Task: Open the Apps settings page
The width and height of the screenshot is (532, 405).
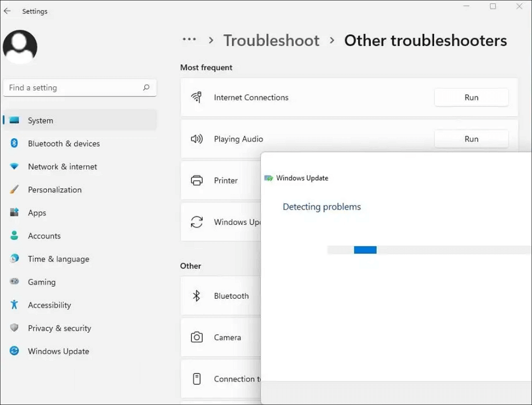Action: (x=80, y=213)
